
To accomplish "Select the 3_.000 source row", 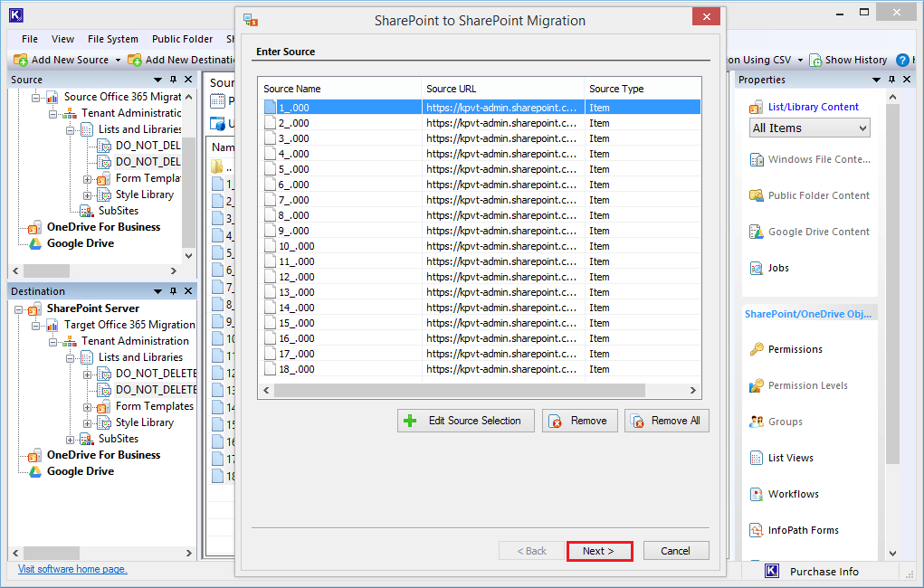I will pos(479,138).
